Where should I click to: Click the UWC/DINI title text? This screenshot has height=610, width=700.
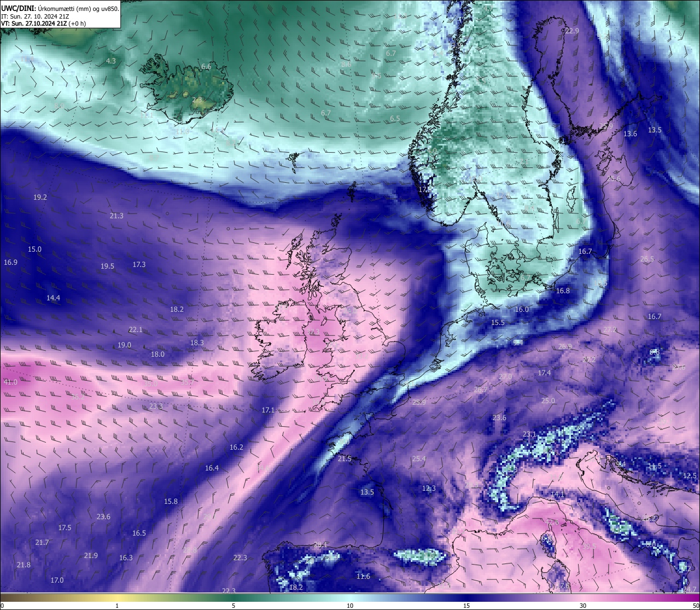[x=18, y=8]
